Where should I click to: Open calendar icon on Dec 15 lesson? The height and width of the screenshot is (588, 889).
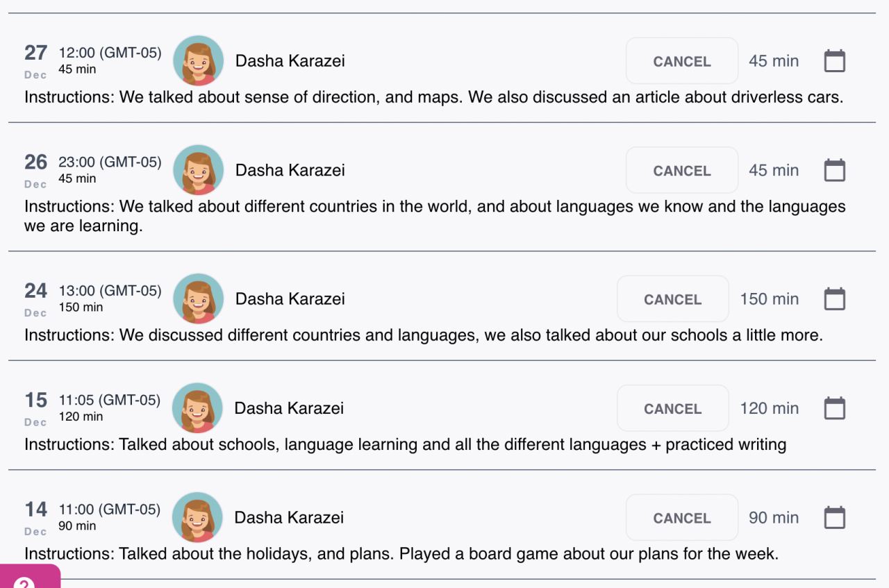[834, 408]
